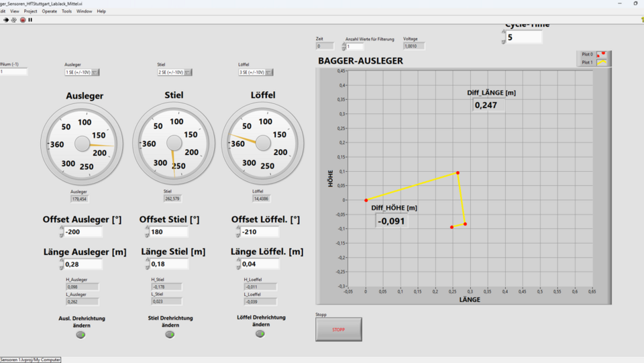
Task: Open the Help menu
Action: (x=101, y=11)
